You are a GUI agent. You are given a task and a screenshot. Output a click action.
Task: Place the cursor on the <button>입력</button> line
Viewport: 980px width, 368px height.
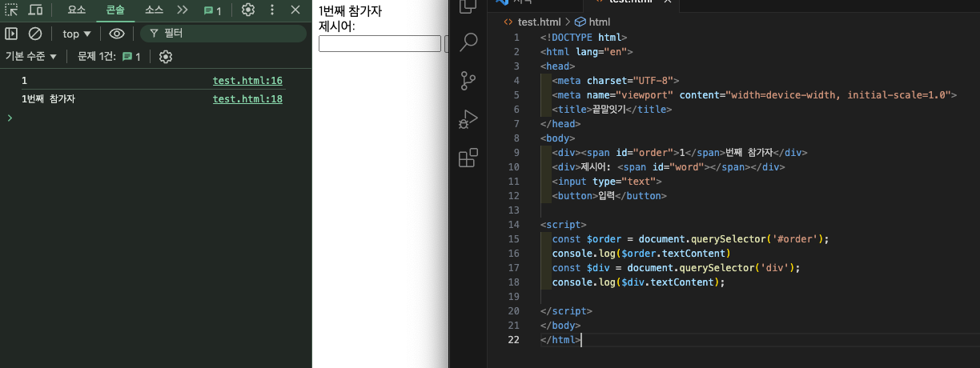tap(609, 196)
